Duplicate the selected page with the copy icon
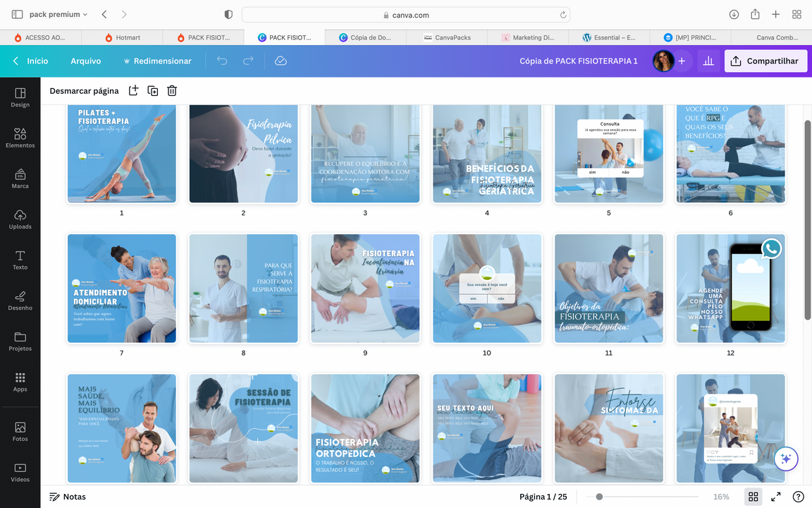The height and width of the screenshot is (508, 812). 152,90
